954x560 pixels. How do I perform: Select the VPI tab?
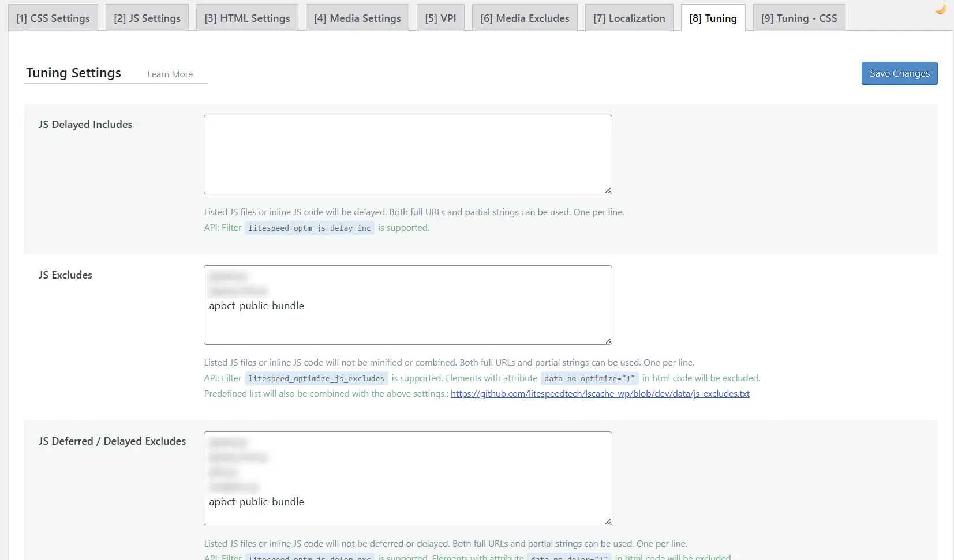440,18
